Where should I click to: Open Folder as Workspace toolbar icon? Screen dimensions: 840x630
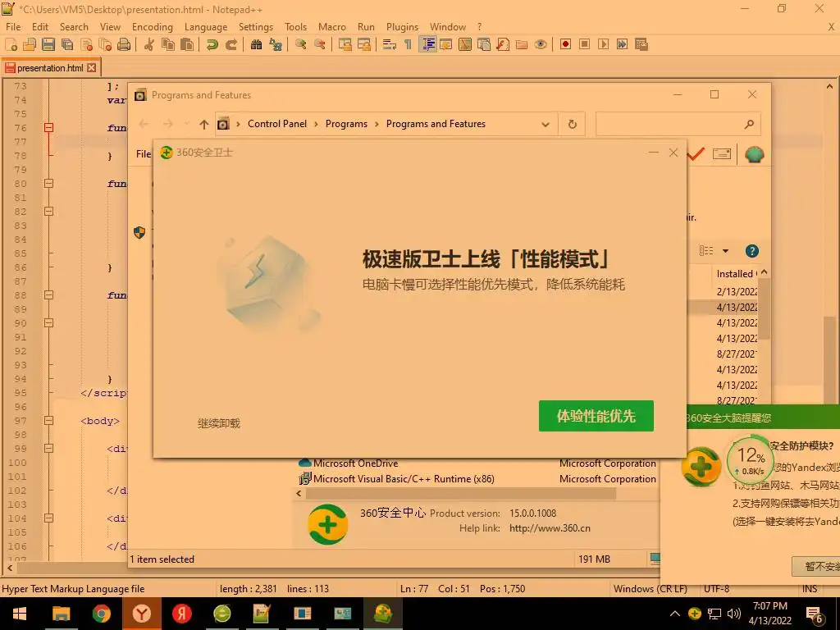pos(521,44)
